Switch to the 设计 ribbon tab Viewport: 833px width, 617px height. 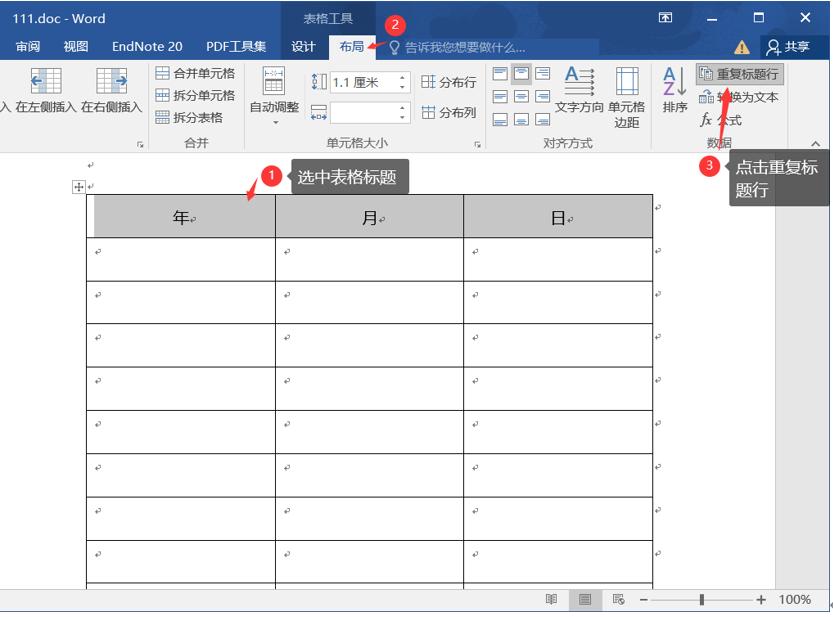[x=302, y=45]
